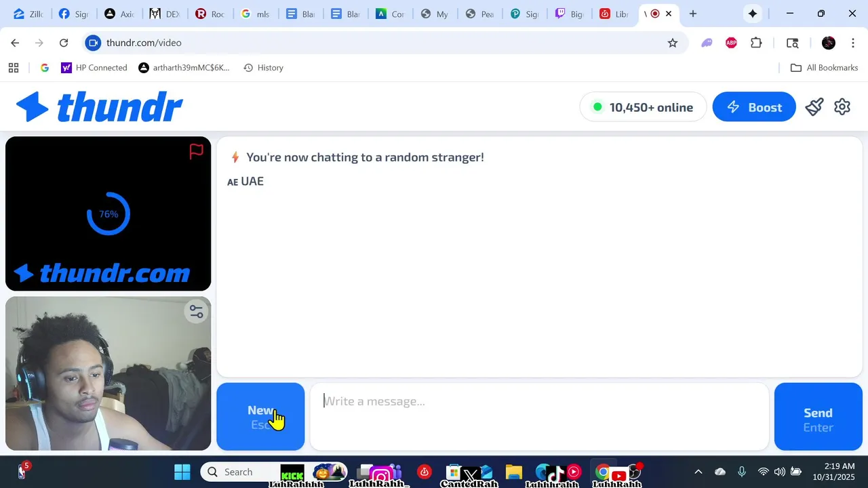Viewport: 868px width, 488px height.
Task: Switch to the Roc tab
Action: pos(210,14)
